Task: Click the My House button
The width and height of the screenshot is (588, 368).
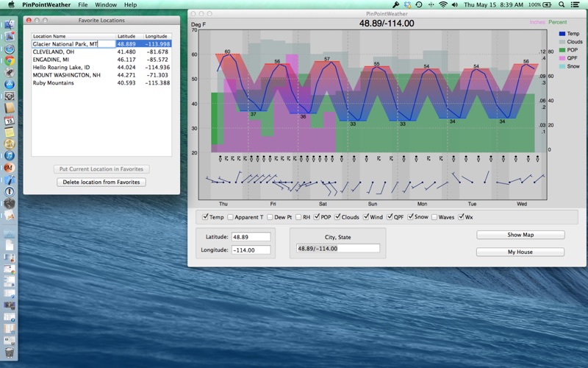Action: tap(520, 252)
